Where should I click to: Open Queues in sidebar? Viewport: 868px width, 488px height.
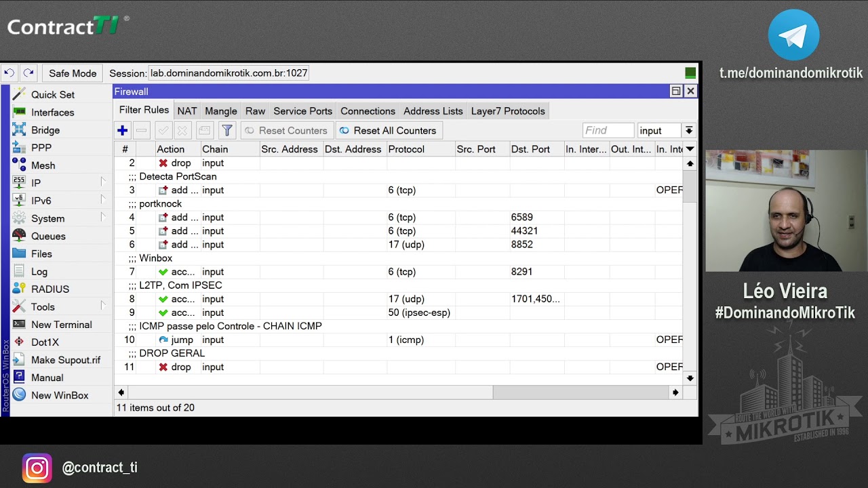click(x=48, y=236)
